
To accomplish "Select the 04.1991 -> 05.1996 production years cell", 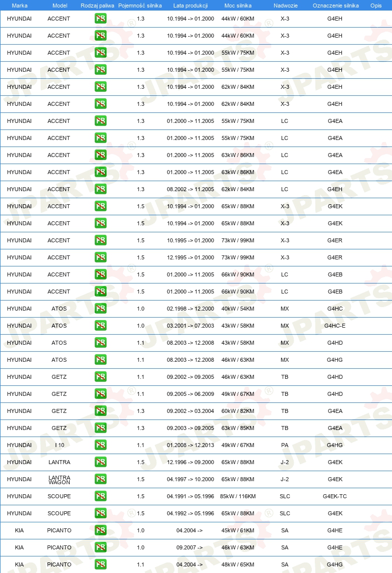I will click(x=190, y=496).
